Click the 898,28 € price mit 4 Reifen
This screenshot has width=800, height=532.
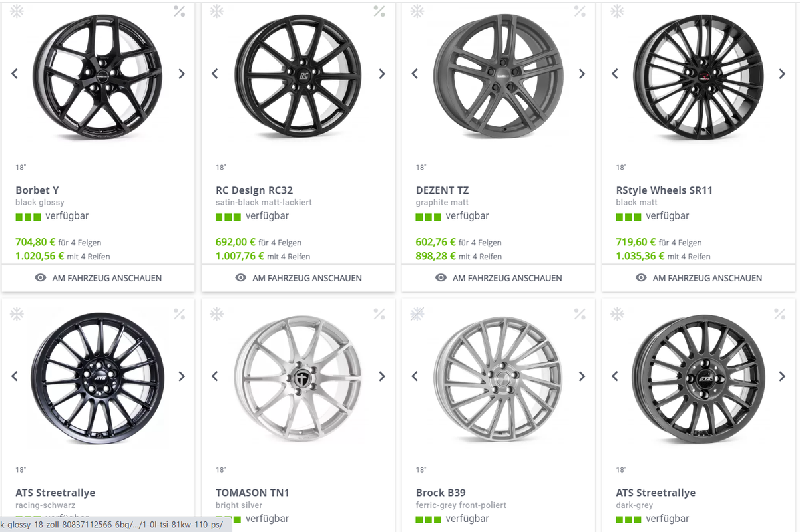coord(436,256)
